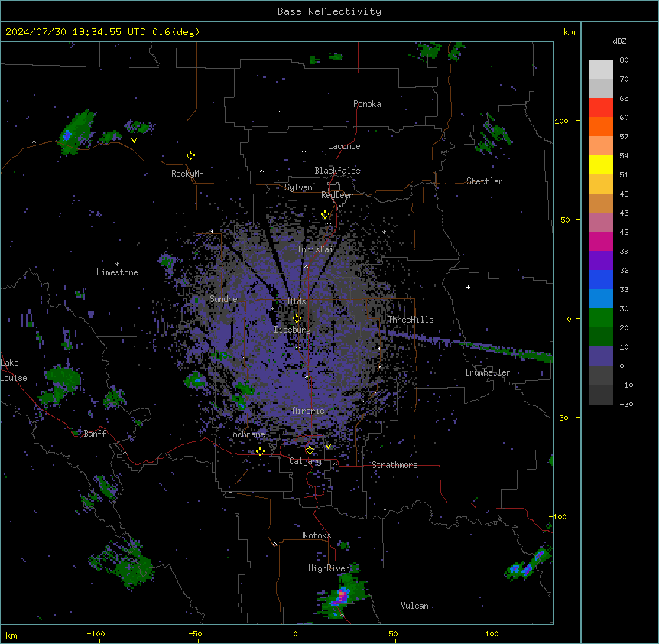This screenshot has width=659, height=644.
Task: Click the Lacombe city label
Action: click(x=344, y=146)
